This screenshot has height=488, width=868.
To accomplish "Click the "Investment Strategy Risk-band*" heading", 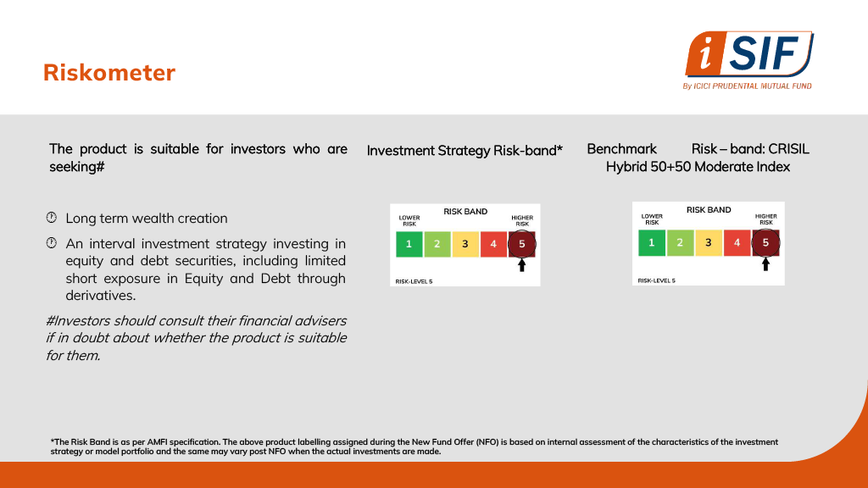I will pyautogui.click(x=465, y=151).
